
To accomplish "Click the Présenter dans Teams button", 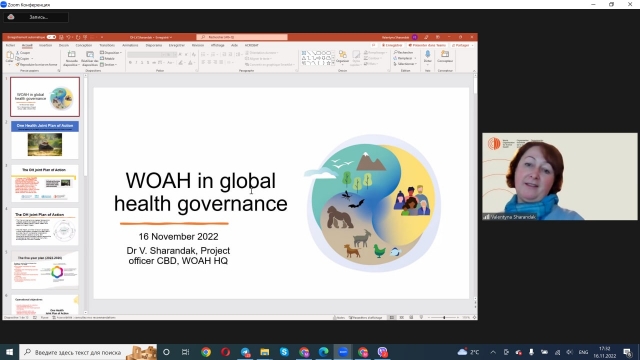I will point(427,45).
